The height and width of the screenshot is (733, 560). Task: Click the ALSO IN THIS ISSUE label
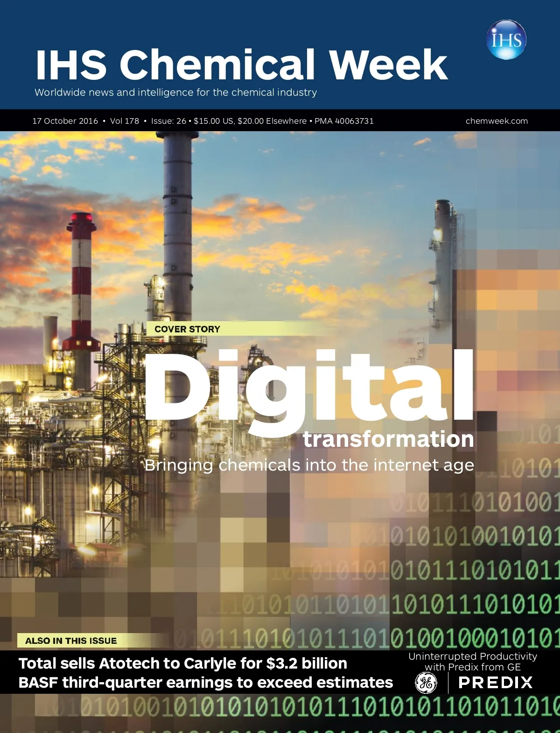click(71, 641)
